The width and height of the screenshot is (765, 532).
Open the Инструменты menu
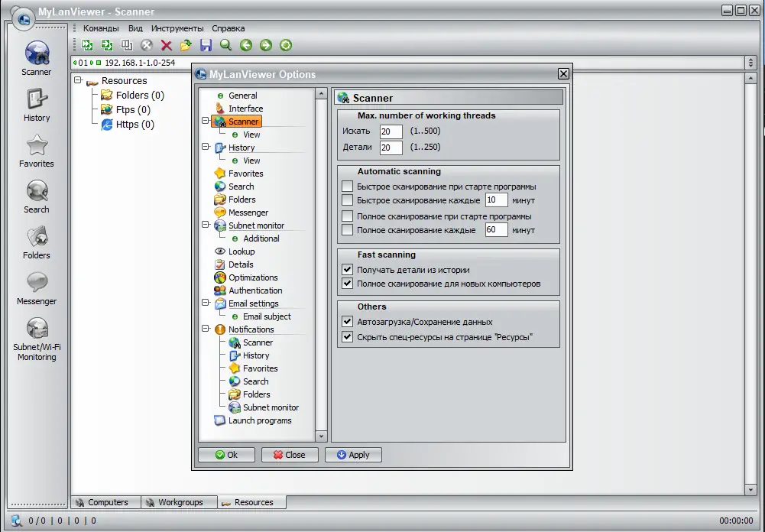(177, 28)
